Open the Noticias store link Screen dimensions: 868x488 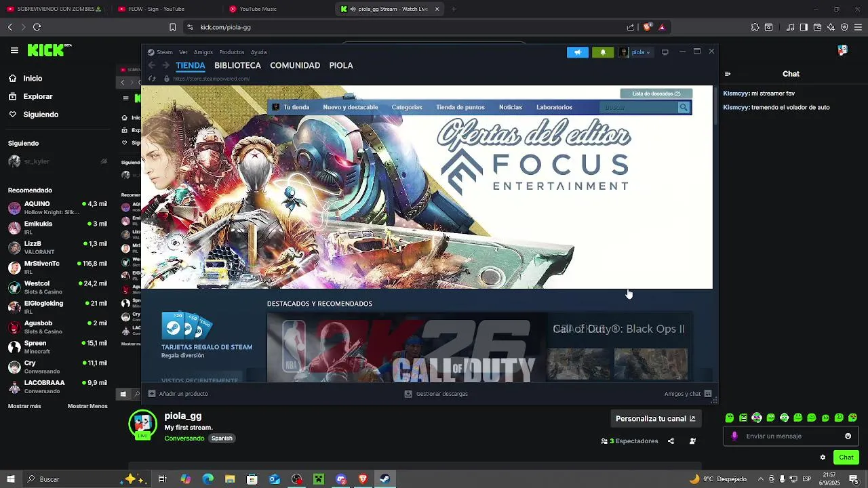511,107
